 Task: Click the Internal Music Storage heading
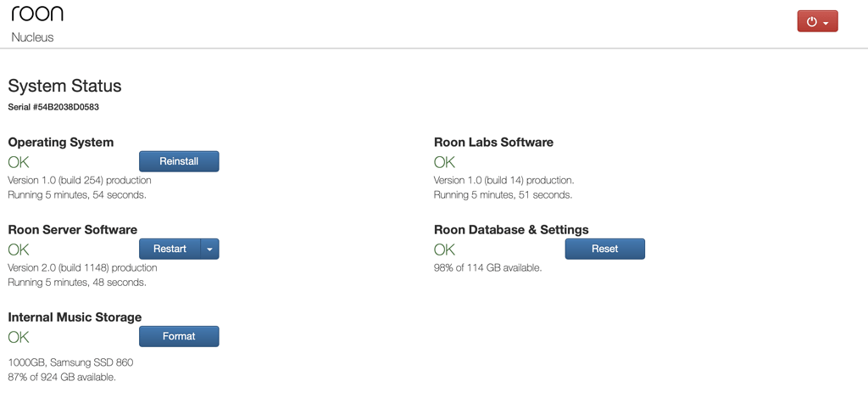coord(75,317)
